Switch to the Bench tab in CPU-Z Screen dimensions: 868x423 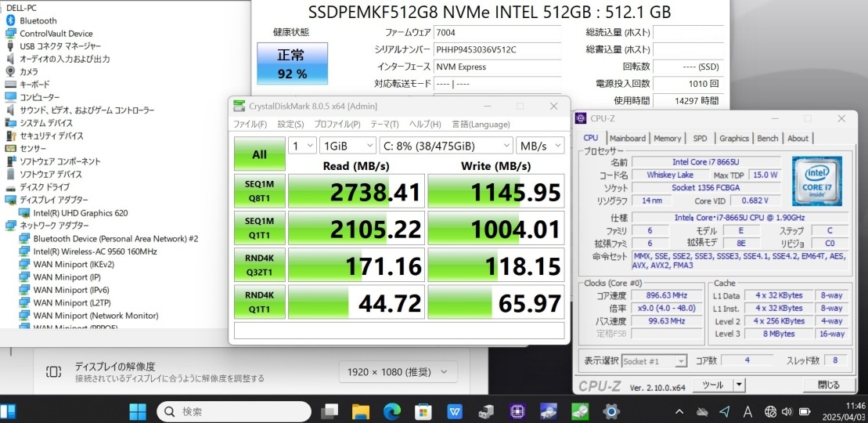click(x=767, y=138)
